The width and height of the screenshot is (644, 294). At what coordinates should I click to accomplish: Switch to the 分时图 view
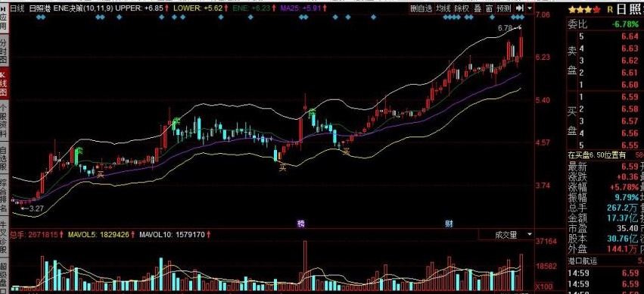tap(4, 51)
